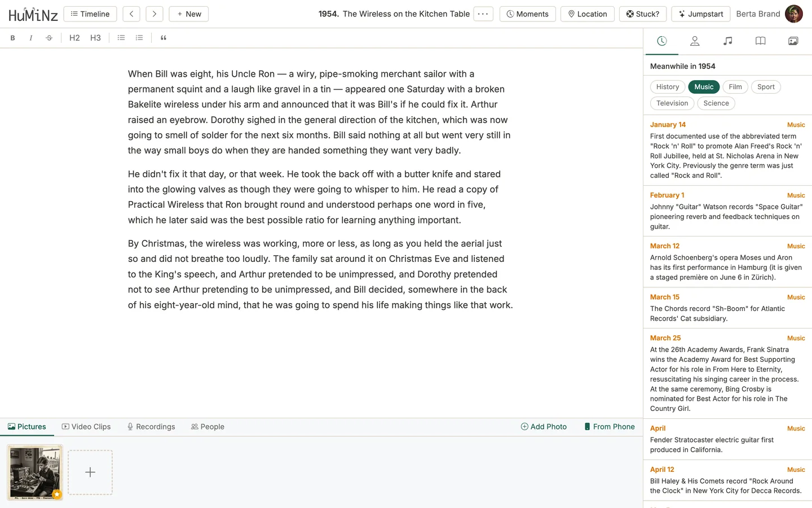Set heading level H3
The image size is (812, 508).
(95, 38)
